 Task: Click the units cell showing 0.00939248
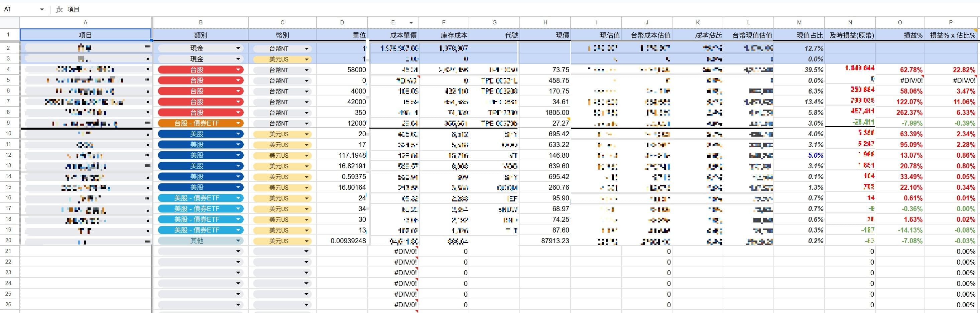coord(342,241)
